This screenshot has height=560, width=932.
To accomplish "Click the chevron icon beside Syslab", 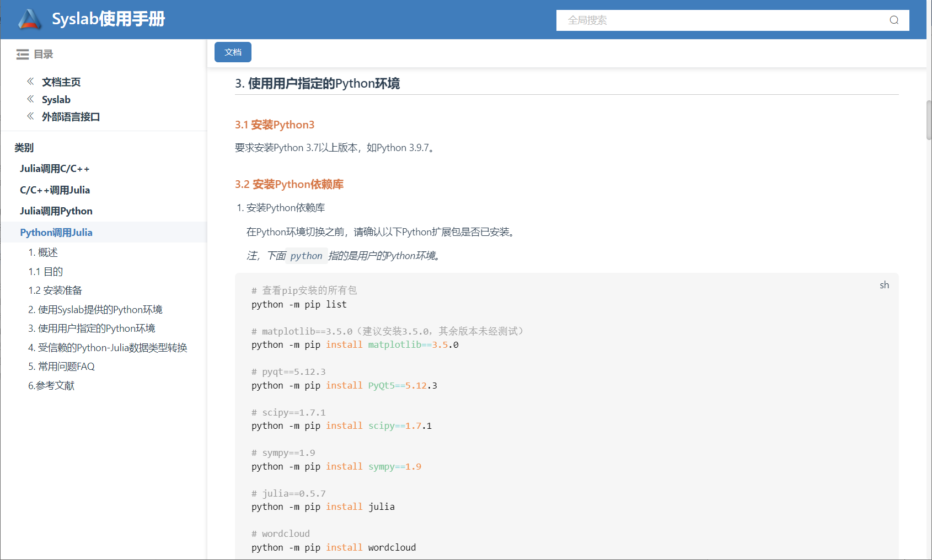I will [x=30, y=99].
